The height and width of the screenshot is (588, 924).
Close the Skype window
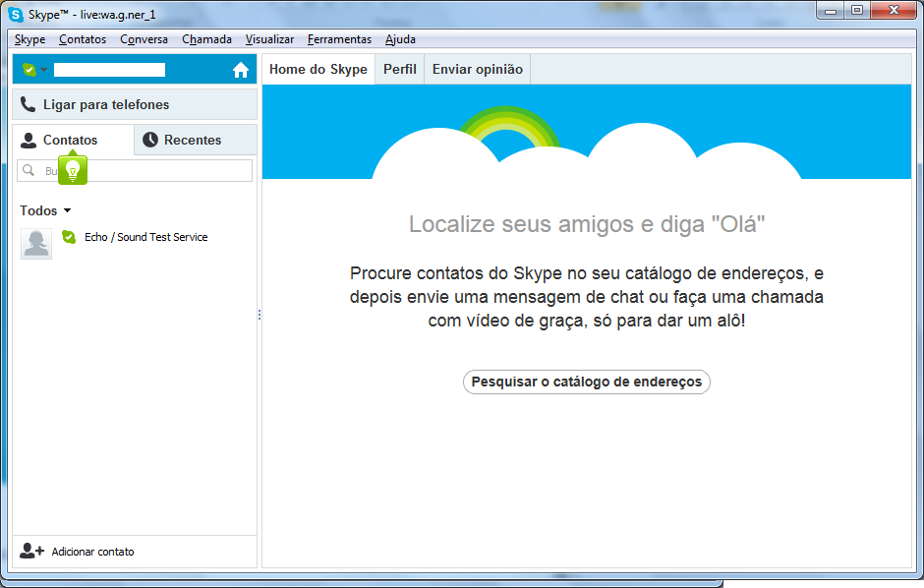tap(894, 11)
